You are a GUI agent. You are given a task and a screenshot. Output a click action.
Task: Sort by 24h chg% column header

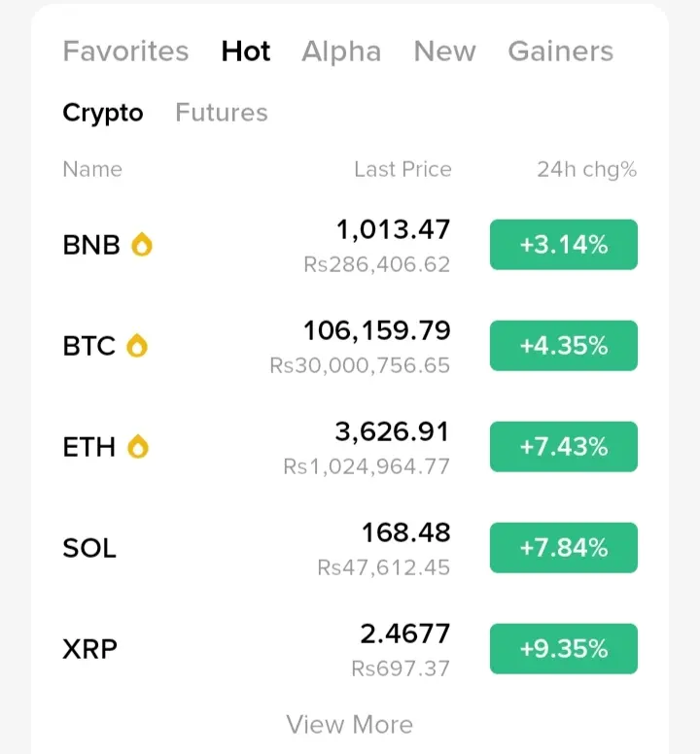tap(586, 169)
